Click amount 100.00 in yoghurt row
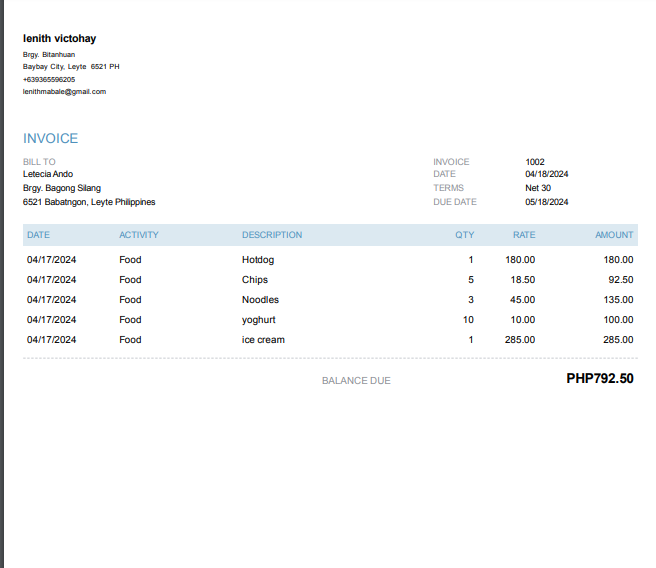 pyautogui.click(x=618, y=320)
